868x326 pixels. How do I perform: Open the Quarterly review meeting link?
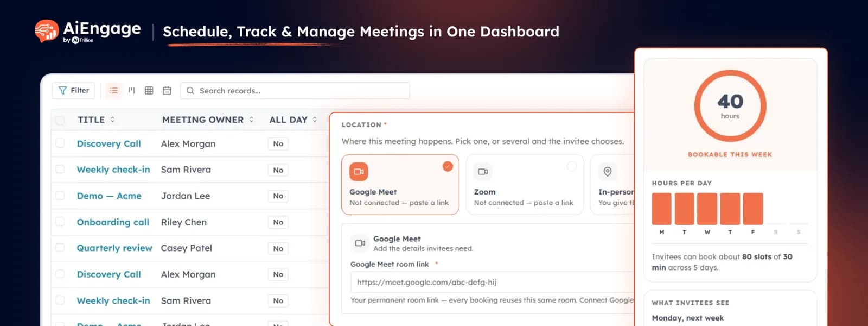click(x=114, y=248)
